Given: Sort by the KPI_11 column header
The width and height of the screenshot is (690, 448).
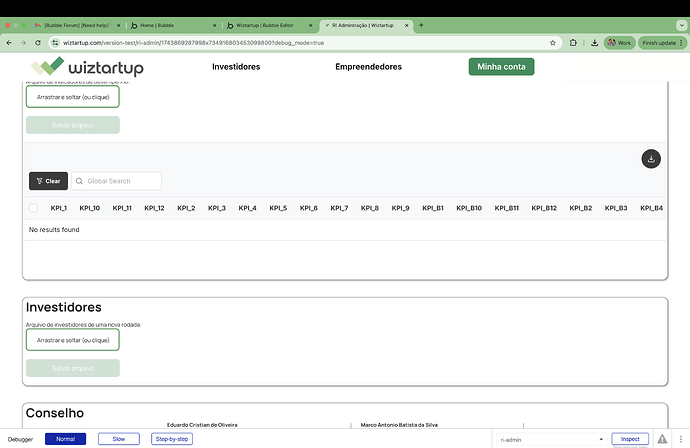Looking at the screenshot, I should (122, 208).
